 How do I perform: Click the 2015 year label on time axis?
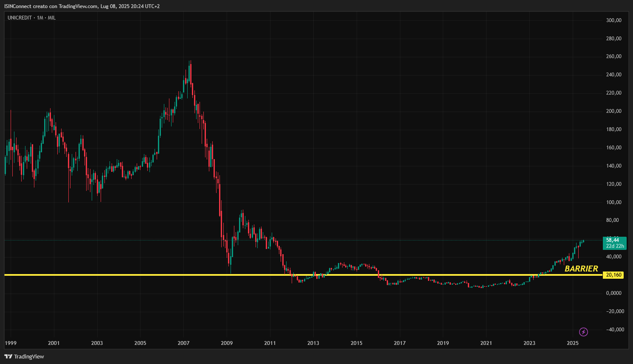click(x=357, y=343)
